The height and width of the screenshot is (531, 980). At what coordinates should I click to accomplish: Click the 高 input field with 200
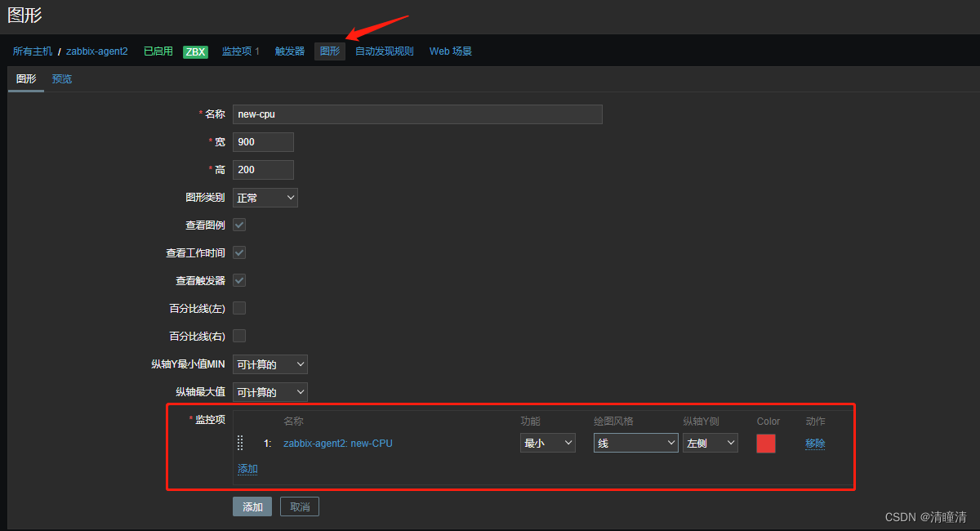click(x=263, y=170)
